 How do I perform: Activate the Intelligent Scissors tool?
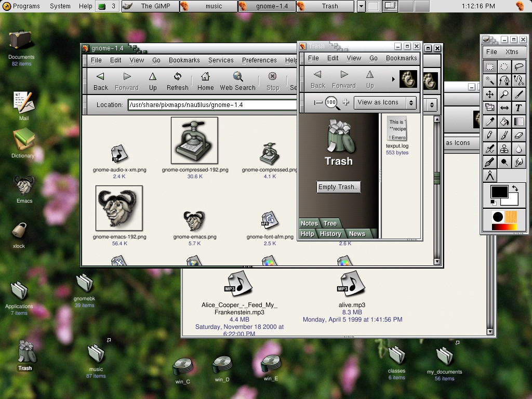[x=518, y=81]
